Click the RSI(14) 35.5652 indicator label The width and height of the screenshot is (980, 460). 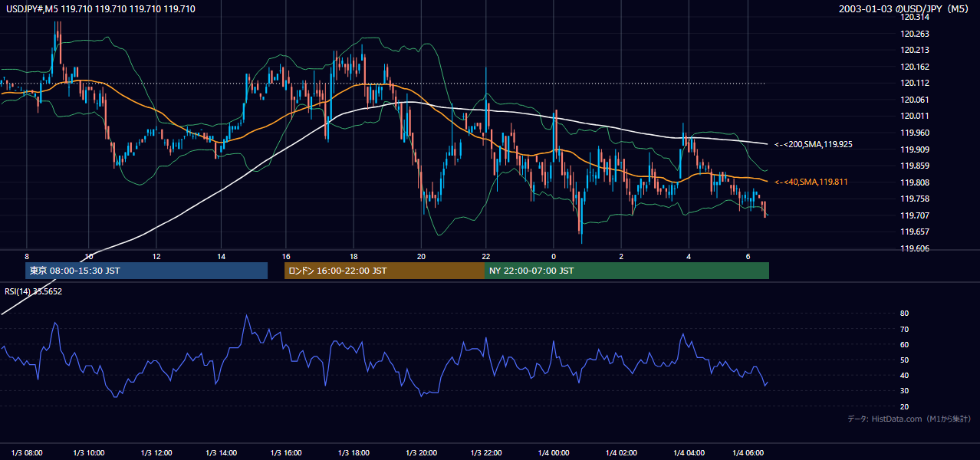coord(34,291)
